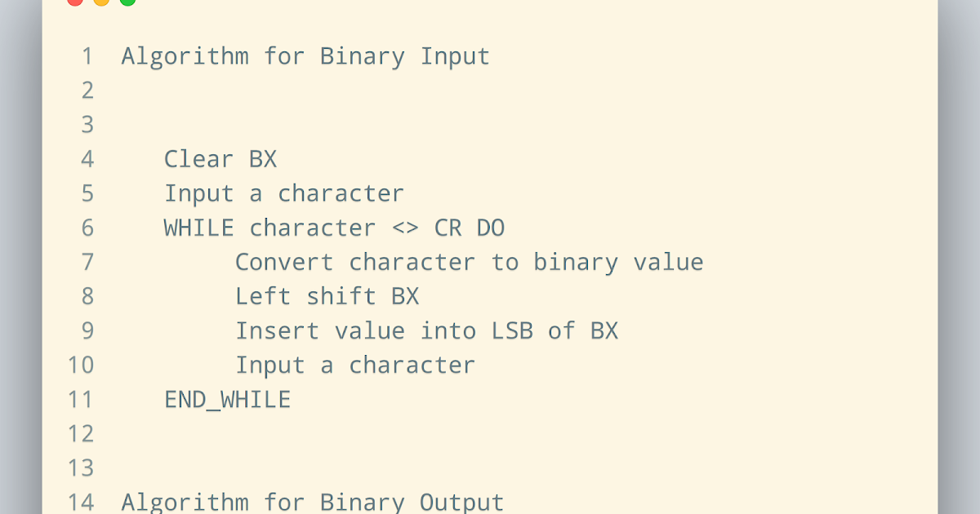Image resolution: width=980 pixels, height=514 pixels.
Task: Click the 'Algorithm for Binary Input' heading line
Action: pyautogui.click(x=305, y=56)
